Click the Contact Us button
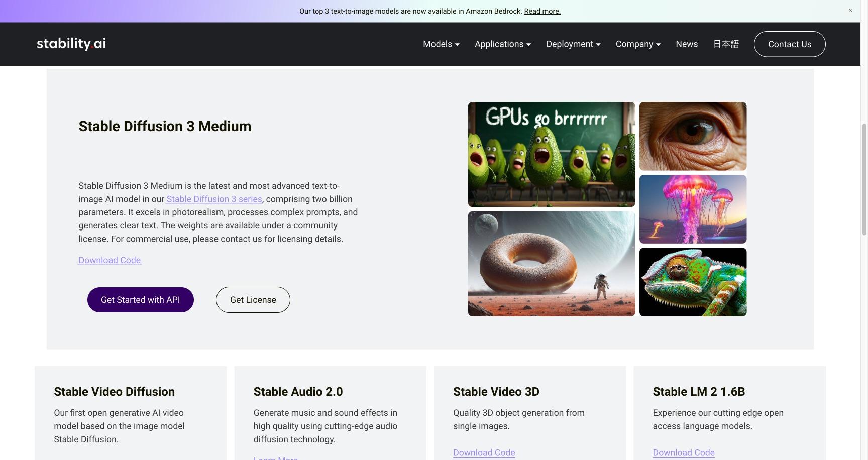Viewport: 868px width, 460px height. [790, 44]
